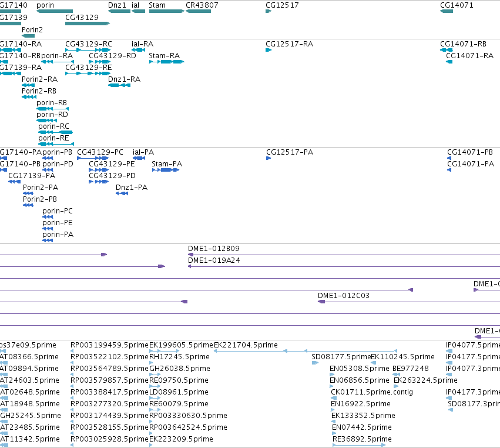
Task: Select EST EK199605.5prime
Action: click(x=165, y=351)
